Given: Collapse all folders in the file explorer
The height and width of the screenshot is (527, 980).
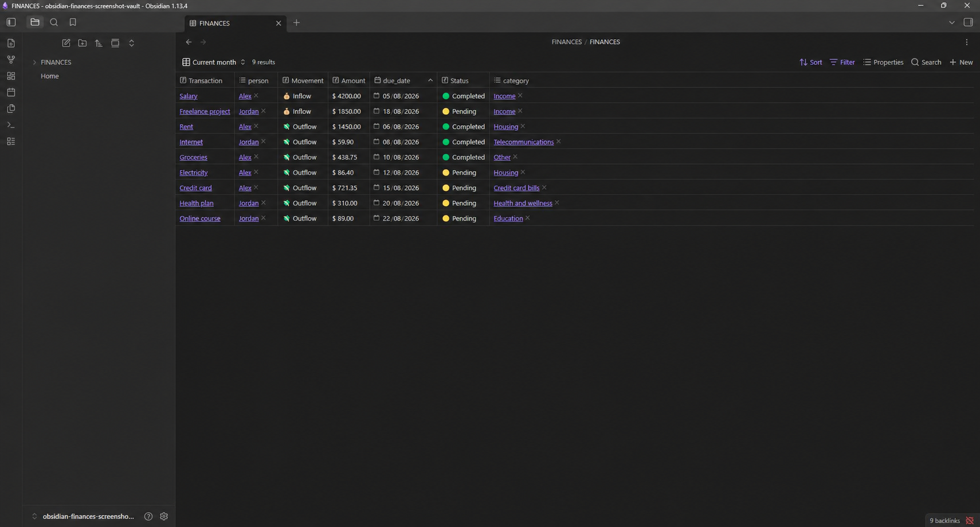Looking at the screenshot, I should pyautogui.click(x=131, y=43).
